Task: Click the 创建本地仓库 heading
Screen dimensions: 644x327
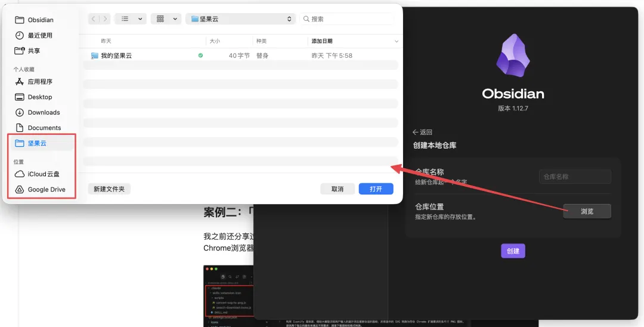Action: [x=435, y=145]
